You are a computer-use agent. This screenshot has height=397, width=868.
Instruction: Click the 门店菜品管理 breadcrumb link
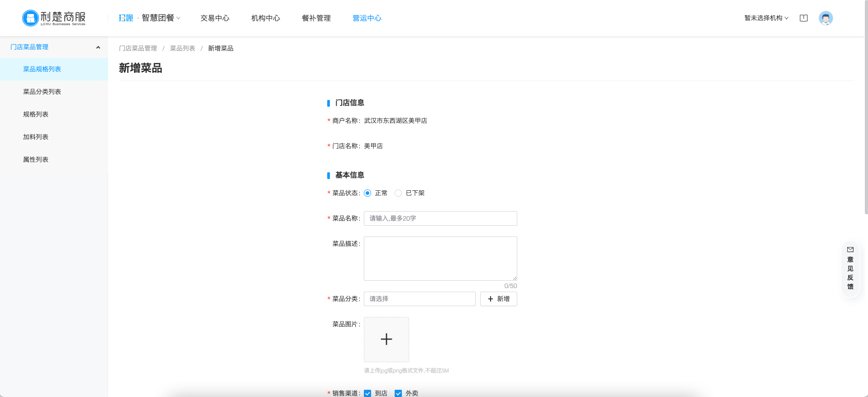(x=138, y=48)
